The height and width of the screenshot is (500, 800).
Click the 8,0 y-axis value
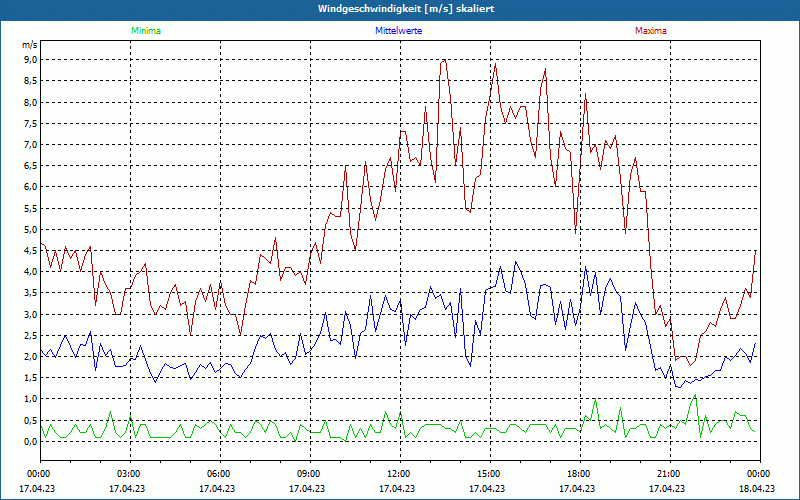tap(31, 102)
